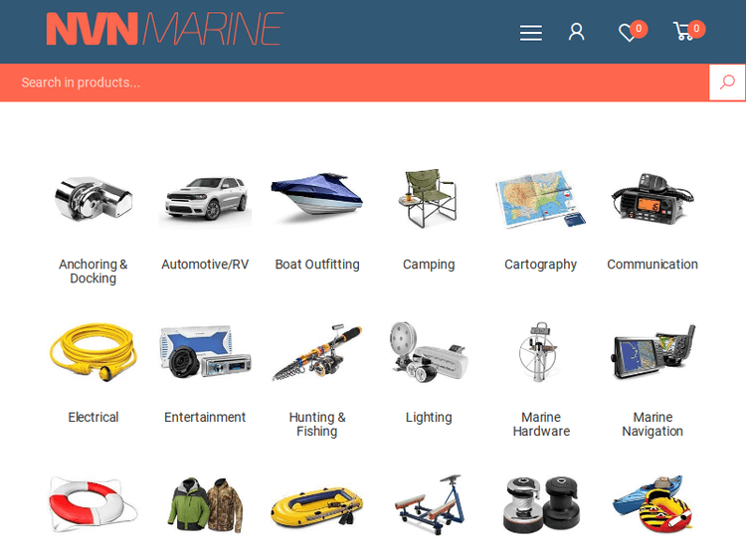Open the user account icon

(576, 32)
